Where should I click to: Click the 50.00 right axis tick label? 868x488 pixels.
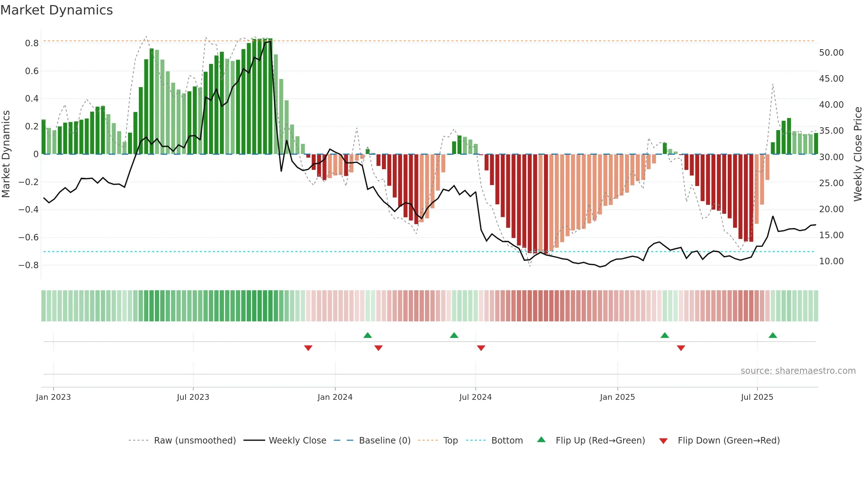831,53
